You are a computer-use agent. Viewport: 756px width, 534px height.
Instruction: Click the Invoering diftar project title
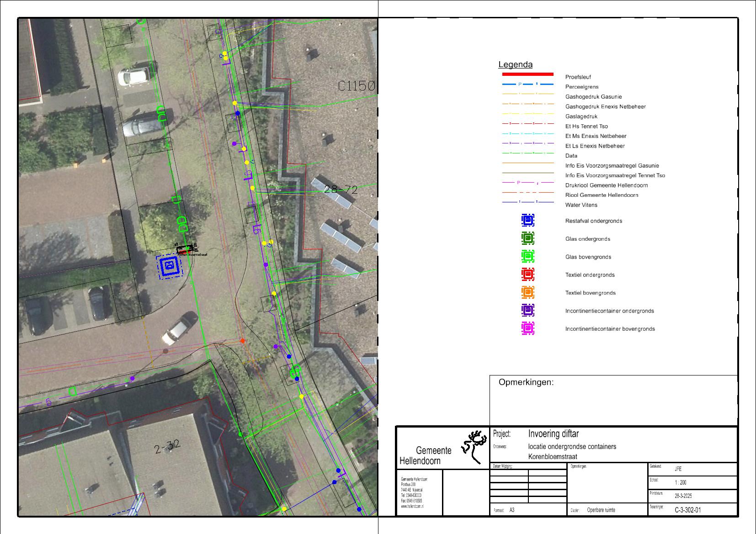(x=553, y=434)
